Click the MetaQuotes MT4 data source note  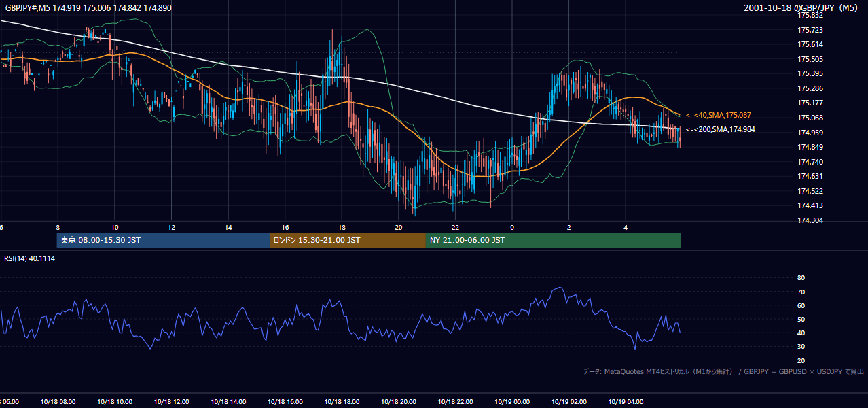coord(723,371)
